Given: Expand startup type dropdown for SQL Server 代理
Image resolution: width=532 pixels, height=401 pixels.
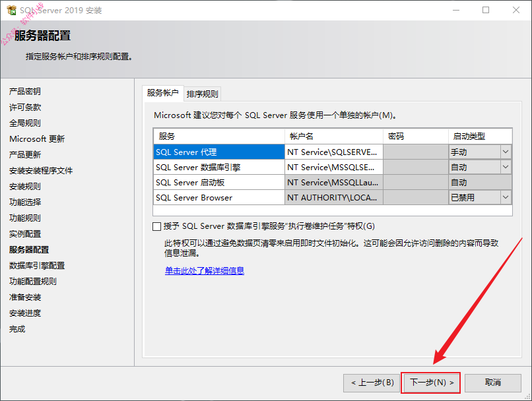Looking at the screenshot, I should pyautogui.click(x=506, y=152).
